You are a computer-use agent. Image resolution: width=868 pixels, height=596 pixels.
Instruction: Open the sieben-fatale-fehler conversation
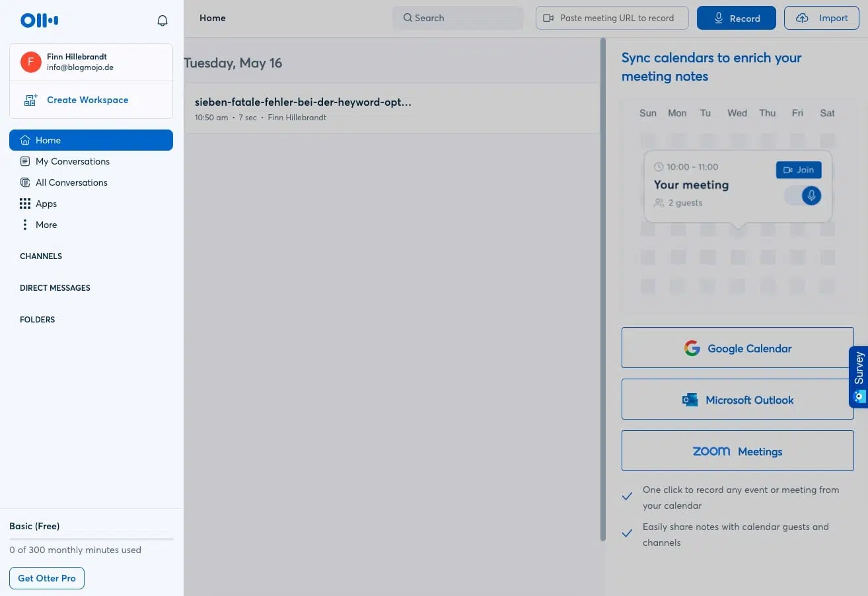(303, 102)
